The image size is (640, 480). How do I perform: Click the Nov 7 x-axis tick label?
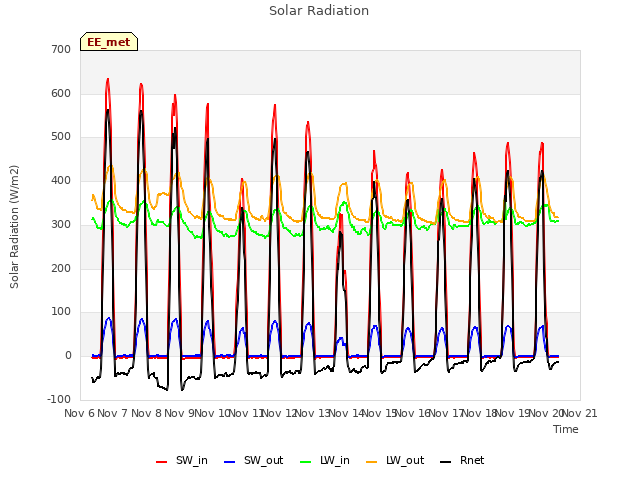pyautogui.click(x=113, y=413)
